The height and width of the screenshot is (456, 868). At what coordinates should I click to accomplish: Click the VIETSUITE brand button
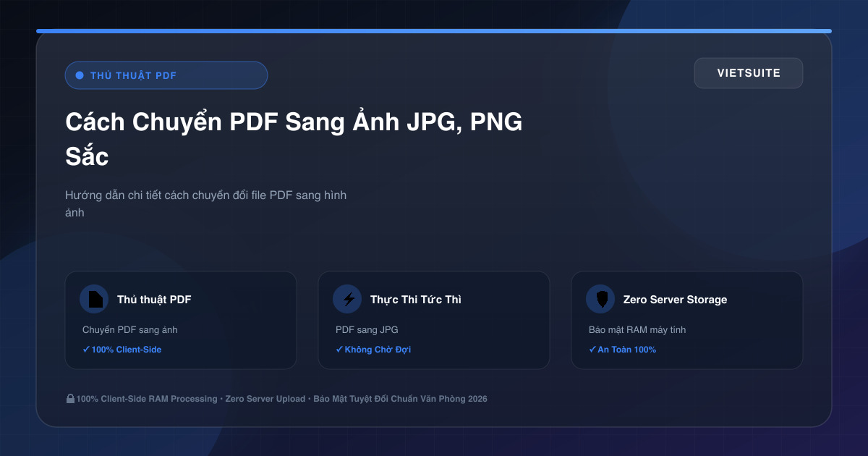click(749, 73)
